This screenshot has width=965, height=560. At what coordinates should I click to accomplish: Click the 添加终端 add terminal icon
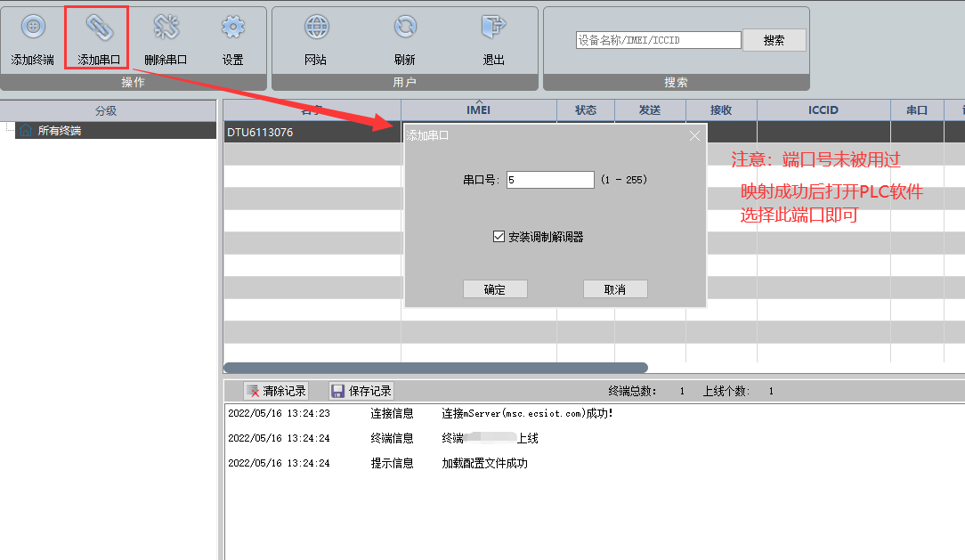tap(33, 27)
